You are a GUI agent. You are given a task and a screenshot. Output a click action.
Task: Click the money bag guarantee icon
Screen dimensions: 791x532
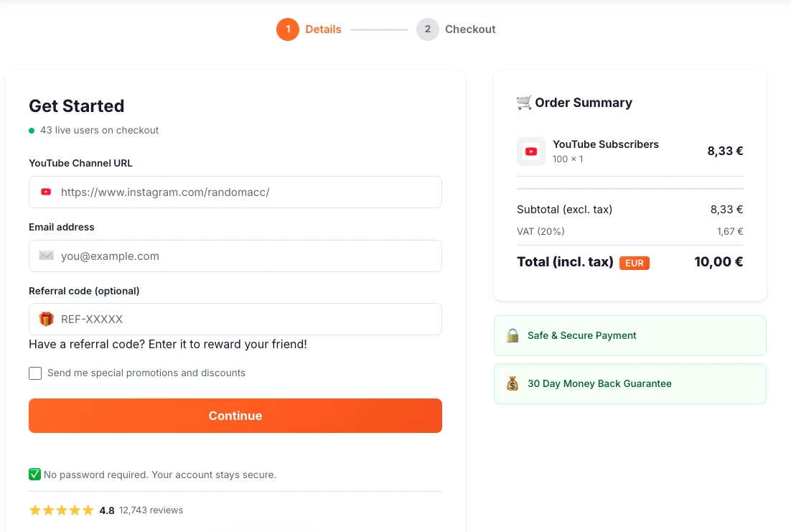coord(512,383)
